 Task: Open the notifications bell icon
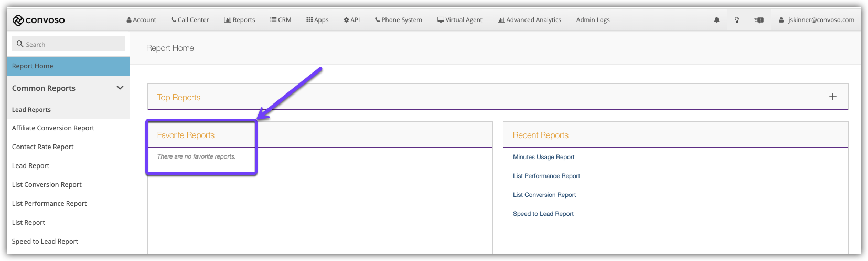click(716, 20)
